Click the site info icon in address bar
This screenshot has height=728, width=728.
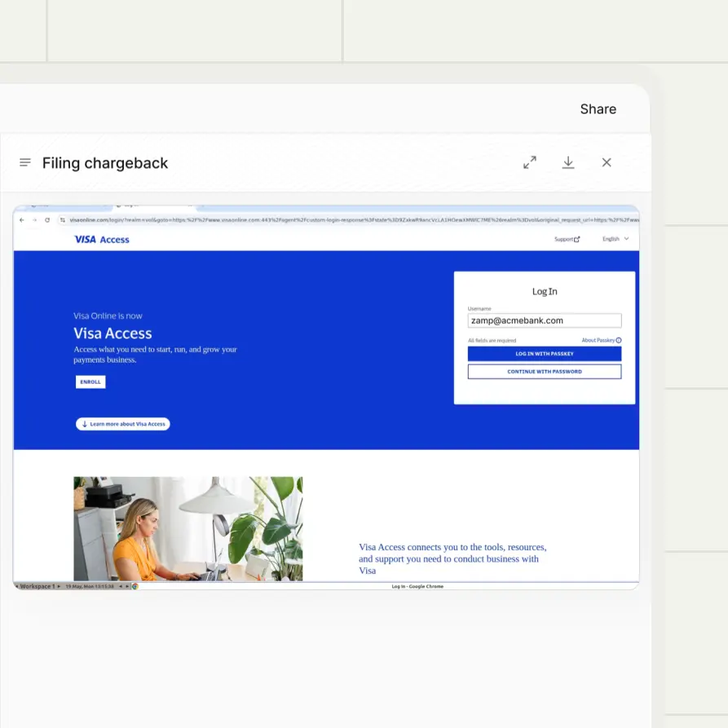63,220
